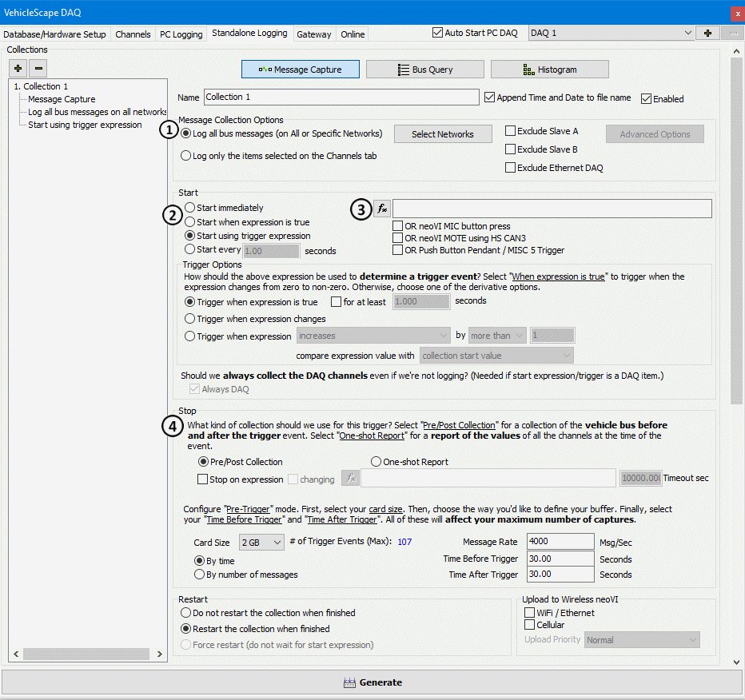Image resolution: width=745 pixels, height=700 pixels.
Task: Switch to the Channels tab
Action: (133, 34)
